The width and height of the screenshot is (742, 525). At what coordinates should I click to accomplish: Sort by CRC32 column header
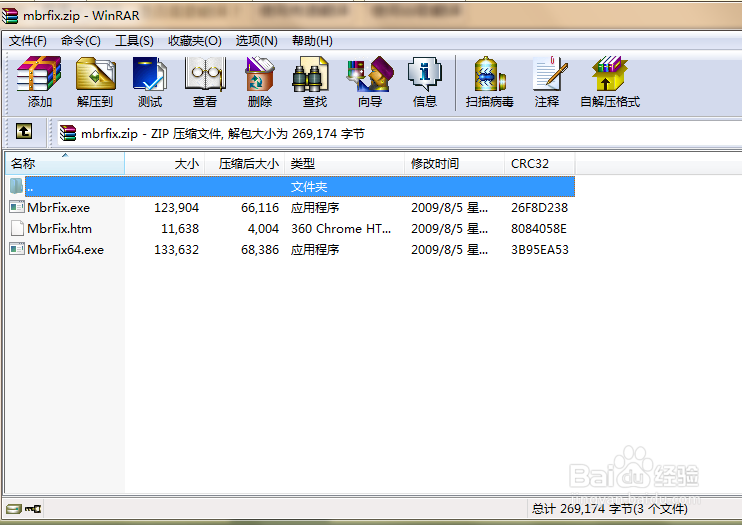540,164
